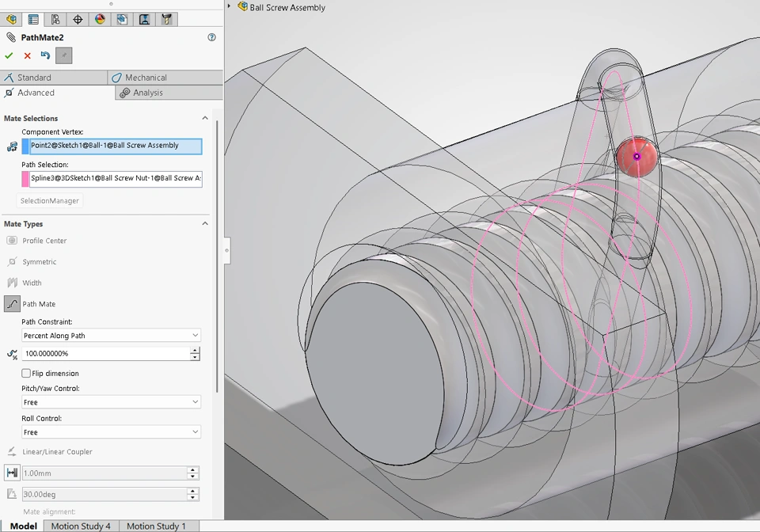Click the blue undo arrow icon
This screenshot has width=760, height=532.
(x=45, y=55)
